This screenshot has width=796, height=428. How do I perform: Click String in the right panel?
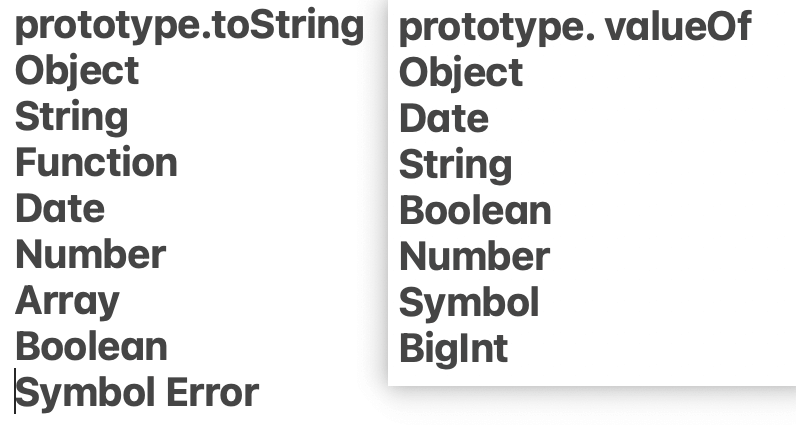[x=455, y=166]
